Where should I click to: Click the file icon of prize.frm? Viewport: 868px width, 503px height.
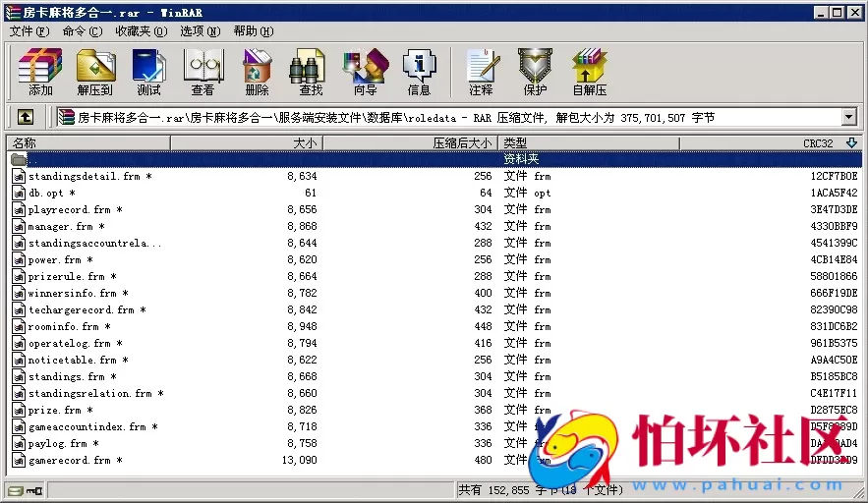19,410
